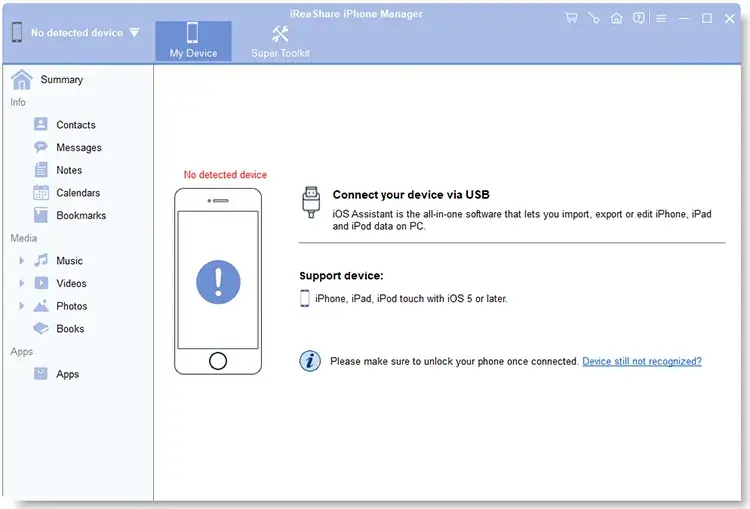Expand the Music tree node
Screen dimensions: 750x509
(22, 261)
